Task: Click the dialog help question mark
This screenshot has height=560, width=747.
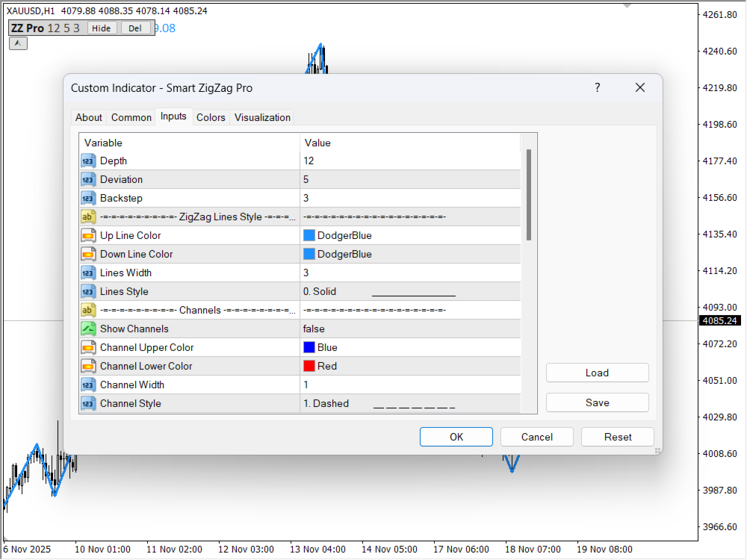Action: (598, 87)
